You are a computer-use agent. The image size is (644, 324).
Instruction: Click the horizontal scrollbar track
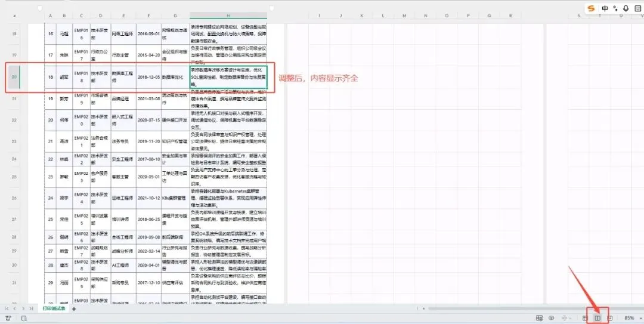536,308
